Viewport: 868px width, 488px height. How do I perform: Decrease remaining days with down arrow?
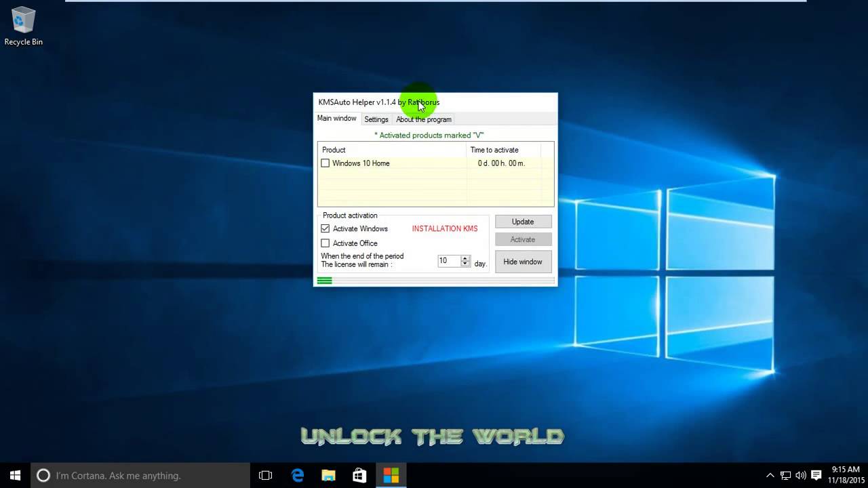[465, 264]
